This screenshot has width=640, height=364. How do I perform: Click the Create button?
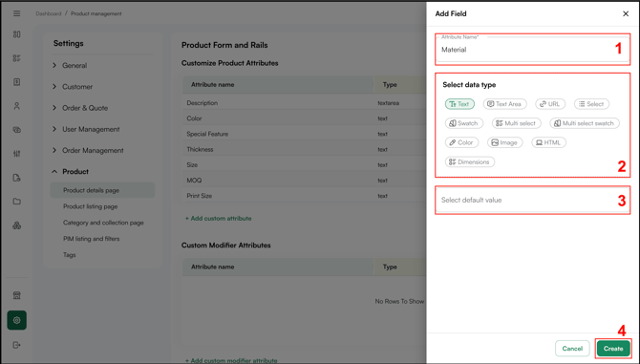613,349
